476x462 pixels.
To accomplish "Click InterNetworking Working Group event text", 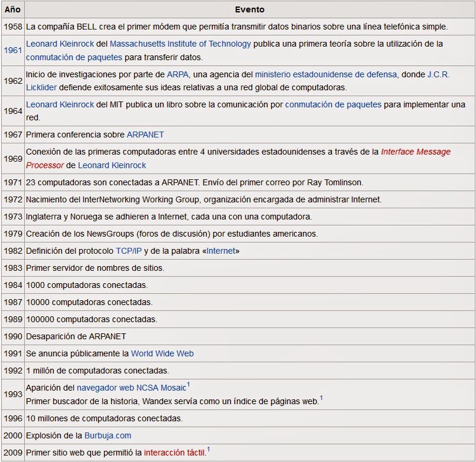I will 204,199.
